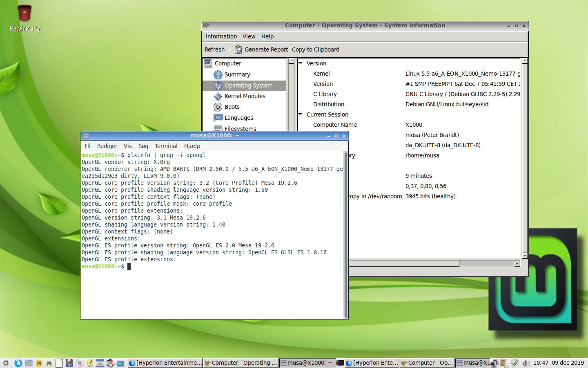Select the Operating System tree item
This screenshot has height=368, width=588.
248,85
